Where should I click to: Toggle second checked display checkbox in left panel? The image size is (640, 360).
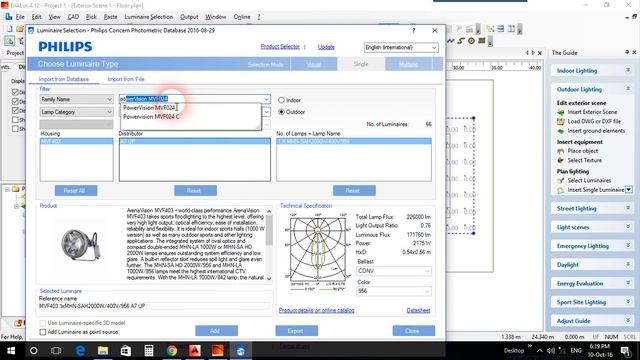15,101
